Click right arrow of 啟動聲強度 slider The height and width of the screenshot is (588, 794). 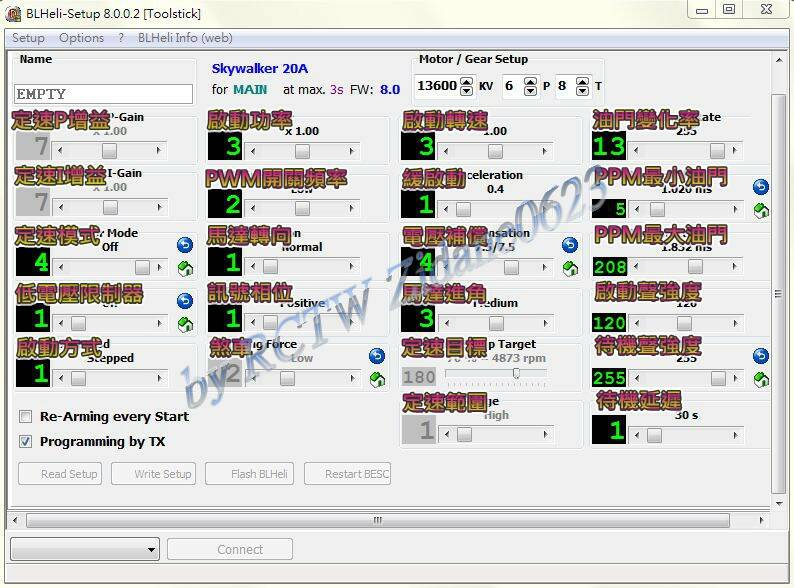click(735, 323)
